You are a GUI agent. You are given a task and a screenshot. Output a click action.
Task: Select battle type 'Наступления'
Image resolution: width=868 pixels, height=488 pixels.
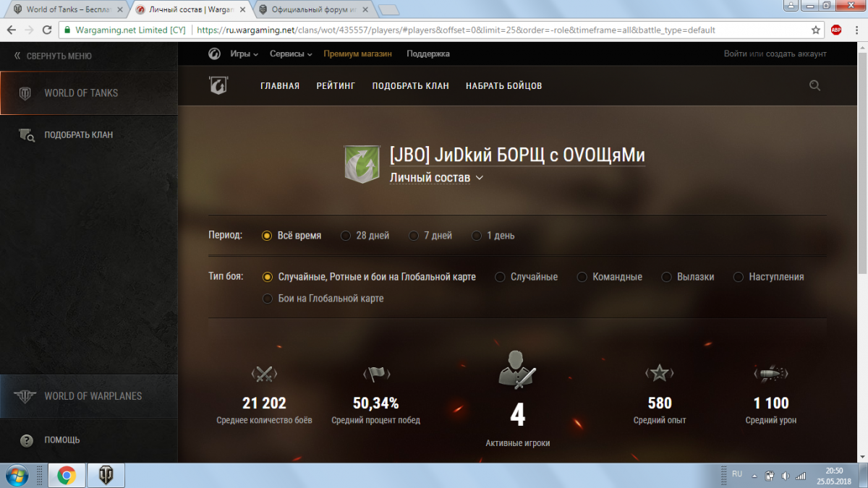pyautogui.click(x=769, y=277)
